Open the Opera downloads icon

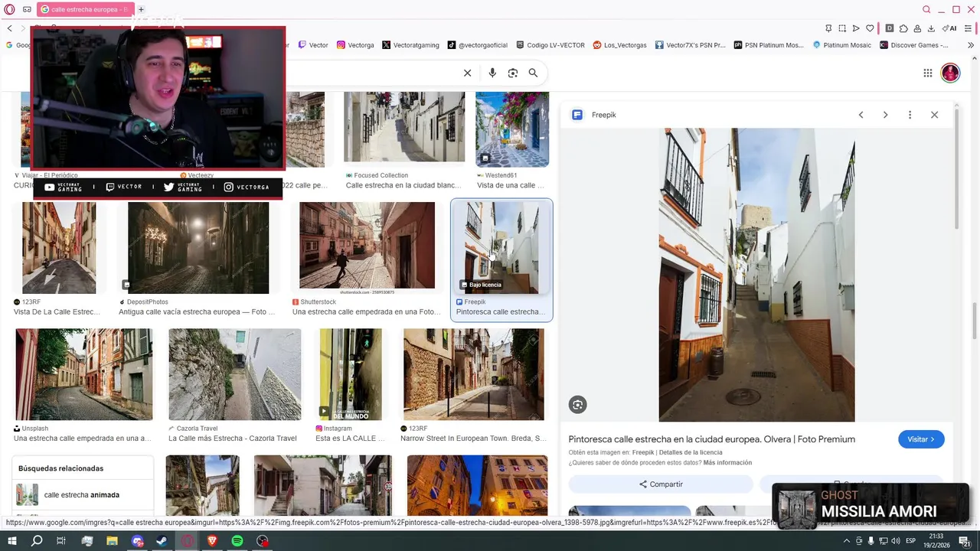click(x=931, y=28)
